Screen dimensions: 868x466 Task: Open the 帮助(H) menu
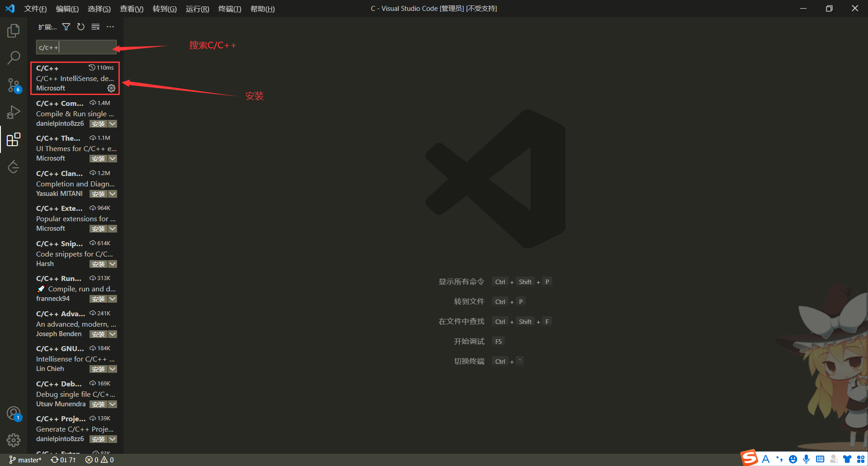coord(262,9)
